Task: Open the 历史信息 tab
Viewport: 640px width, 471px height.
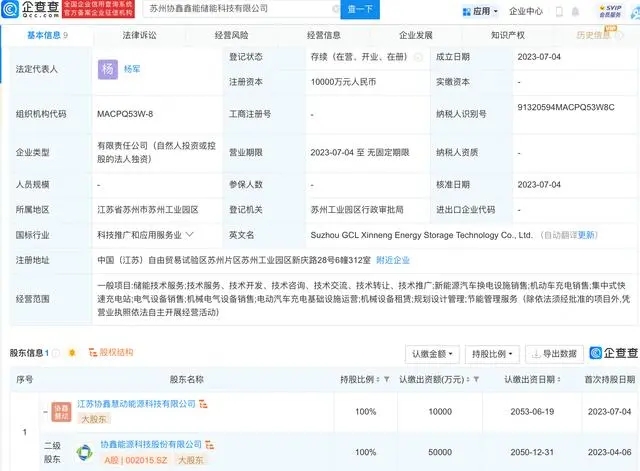Action: point(593,36)
